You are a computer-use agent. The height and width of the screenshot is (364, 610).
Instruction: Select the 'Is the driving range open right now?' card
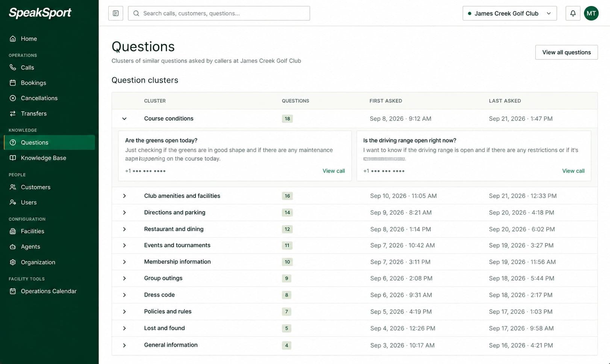(474, 156)
